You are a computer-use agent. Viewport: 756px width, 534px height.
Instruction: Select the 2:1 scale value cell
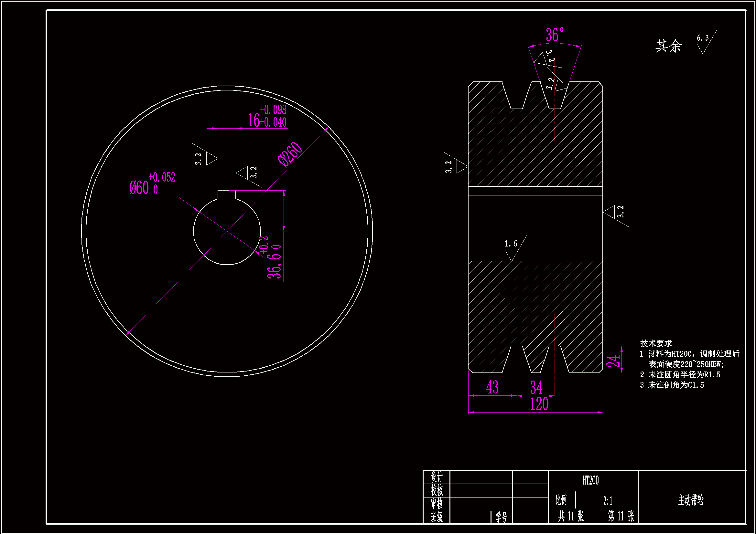tap(608, 501)
